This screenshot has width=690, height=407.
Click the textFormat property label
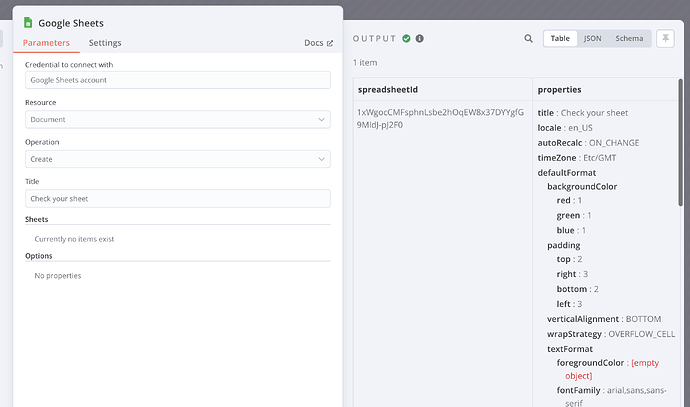click(x=570, y=349)
